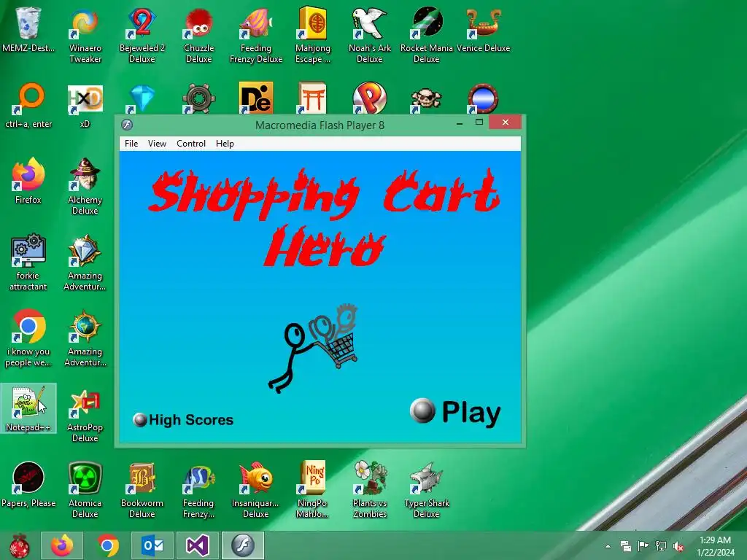747x560 pixels.
Task: Select the Bookworm Deluxe desktop shortcut
Action: (x=142, y=490)
